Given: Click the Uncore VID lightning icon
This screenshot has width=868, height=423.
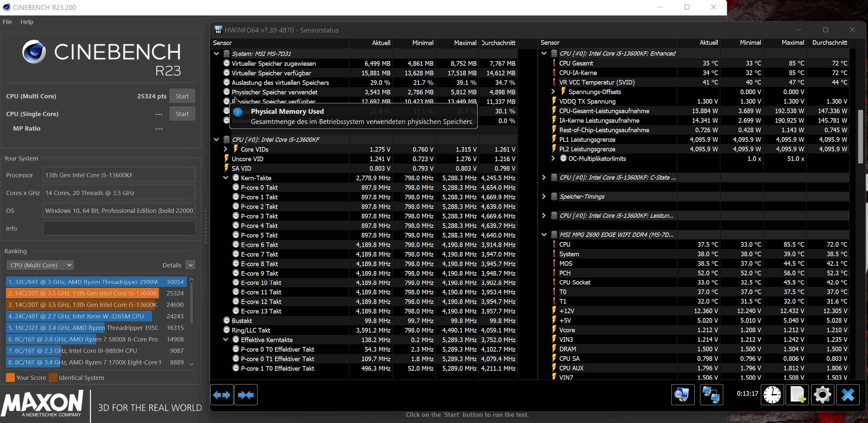Looking at the screenshot, I should (227, 159).
